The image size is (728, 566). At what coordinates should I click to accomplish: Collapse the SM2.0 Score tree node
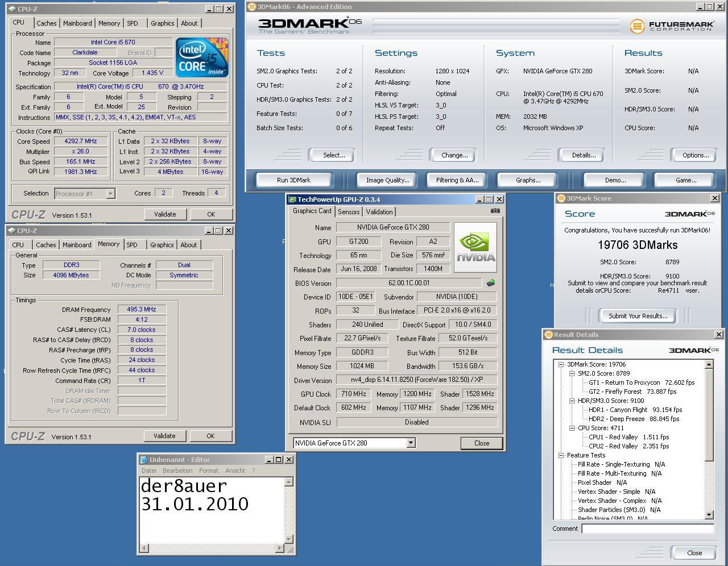pyautogui.click(x=572, y=373)
